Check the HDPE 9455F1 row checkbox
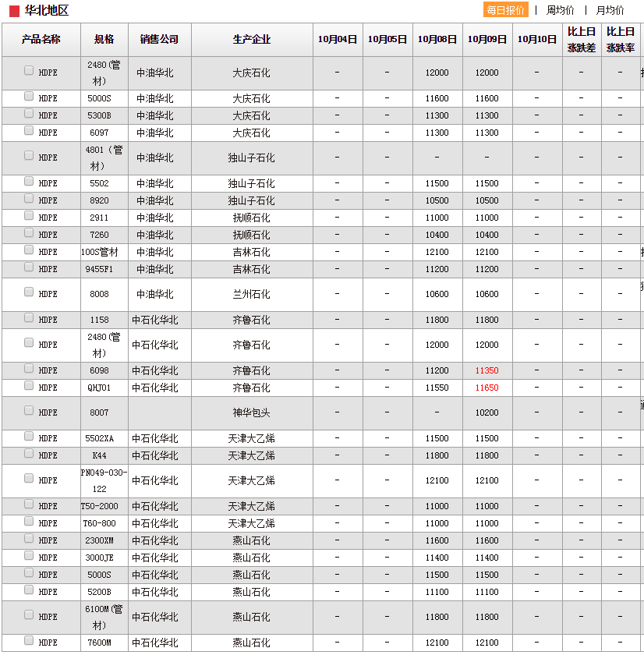This screenshot has width=644, height=655. pyautogui.click(x=29, y=267)
